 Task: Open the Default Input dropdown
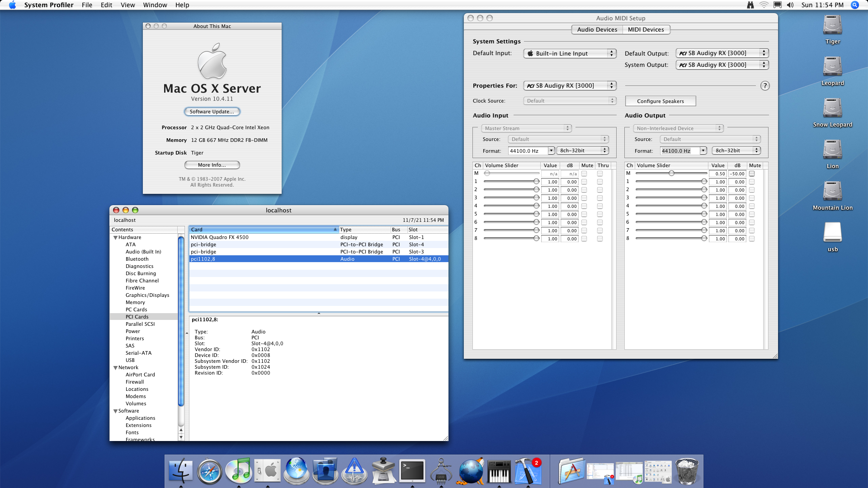pos(570,53)
